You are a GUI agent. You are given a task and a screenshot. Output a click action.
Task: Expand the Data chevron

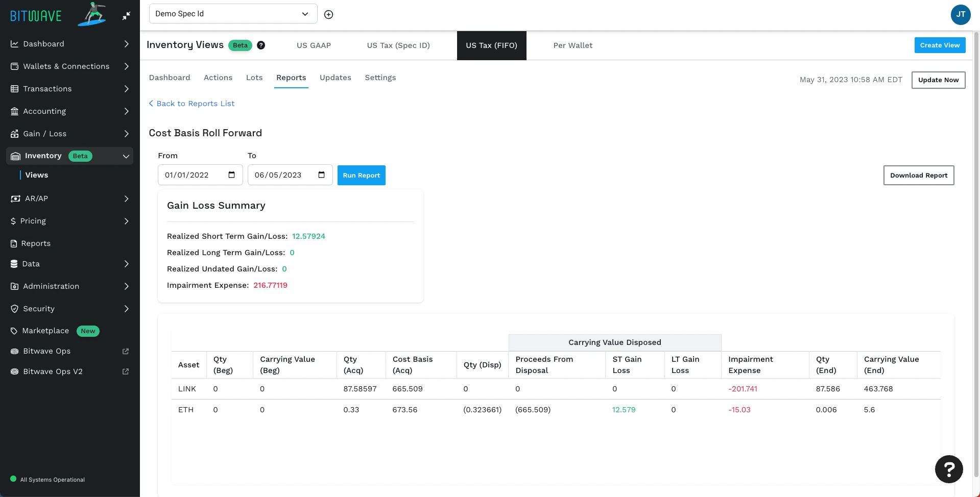[127, 264]
